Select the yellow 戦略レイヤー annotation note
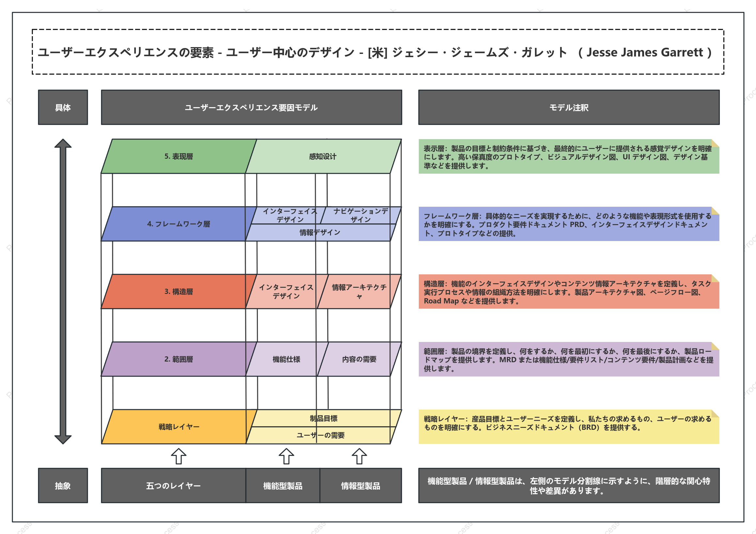 point(569,427)
